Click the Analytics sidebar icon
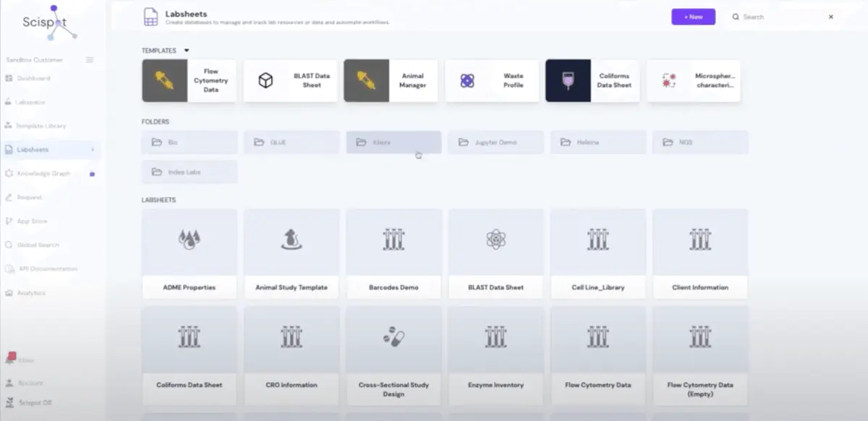868x421 pixels. [x=9, y=293]
